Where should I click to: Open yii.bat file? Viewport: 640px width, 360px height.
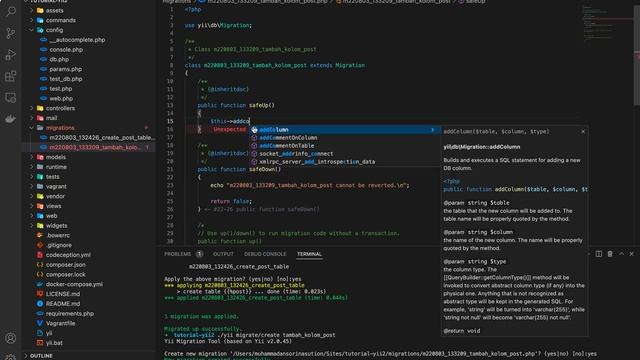click(54, 343)
